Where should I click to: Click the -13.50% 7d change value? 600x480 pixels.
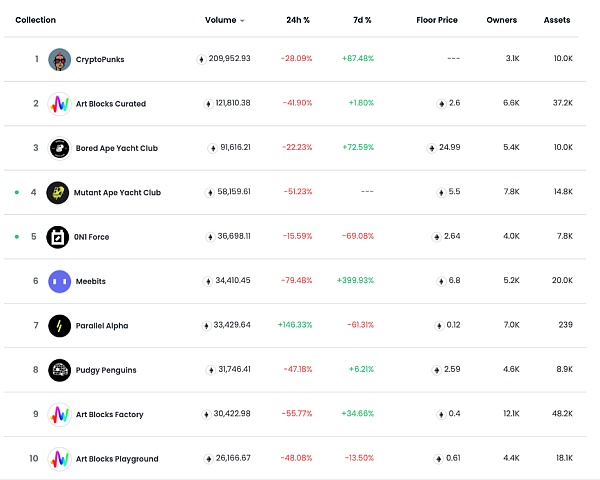point(359,458)
